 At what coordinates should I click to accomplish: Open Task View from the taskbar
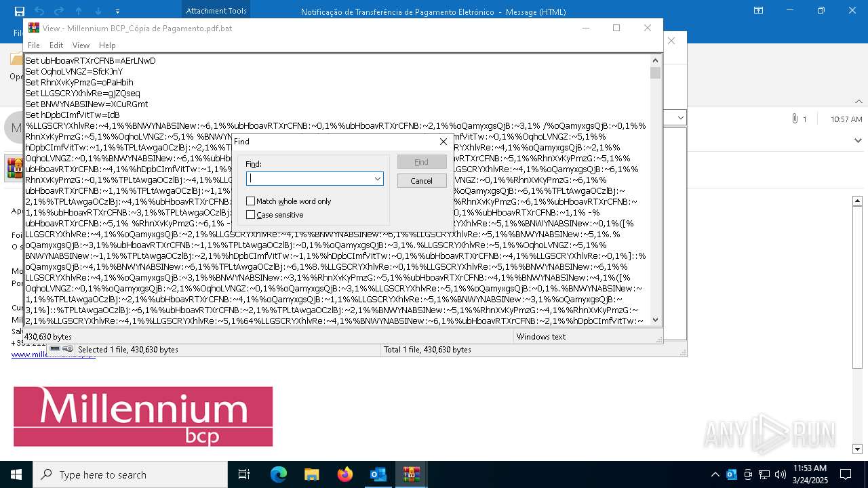(244, 474)
